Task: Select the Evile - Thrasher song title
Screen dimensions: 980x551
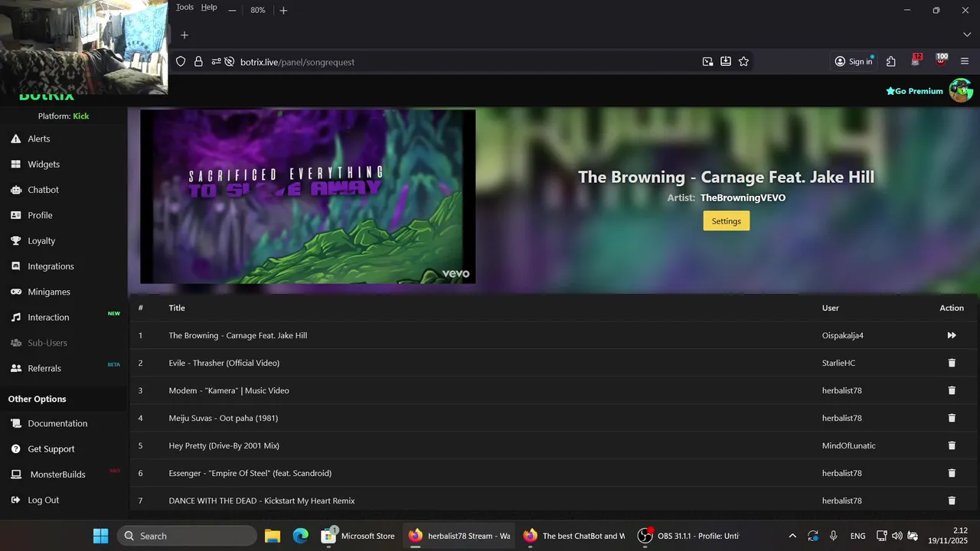Action: 224,363
